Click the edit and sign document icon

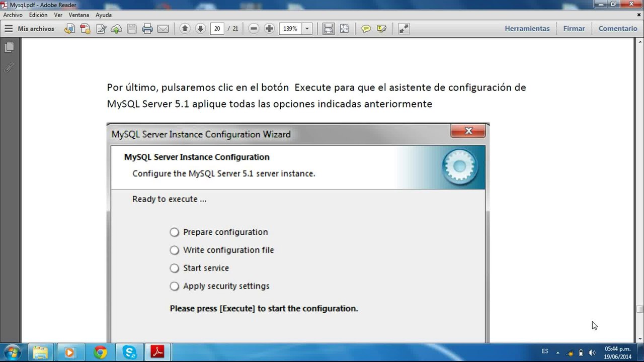[101, 29]
